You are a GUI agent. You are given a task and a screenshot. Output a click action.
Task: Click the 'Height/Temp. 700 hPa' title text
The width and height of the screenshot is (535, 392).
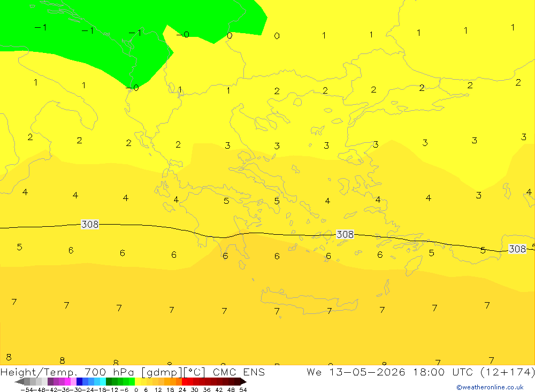click(68, 372)
